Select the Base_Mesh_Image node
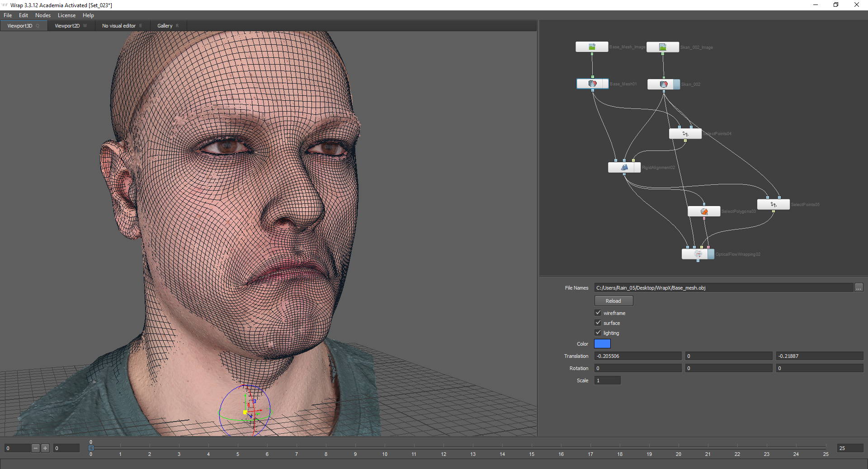This screenshot has width=868, height=469. [592, 47]
